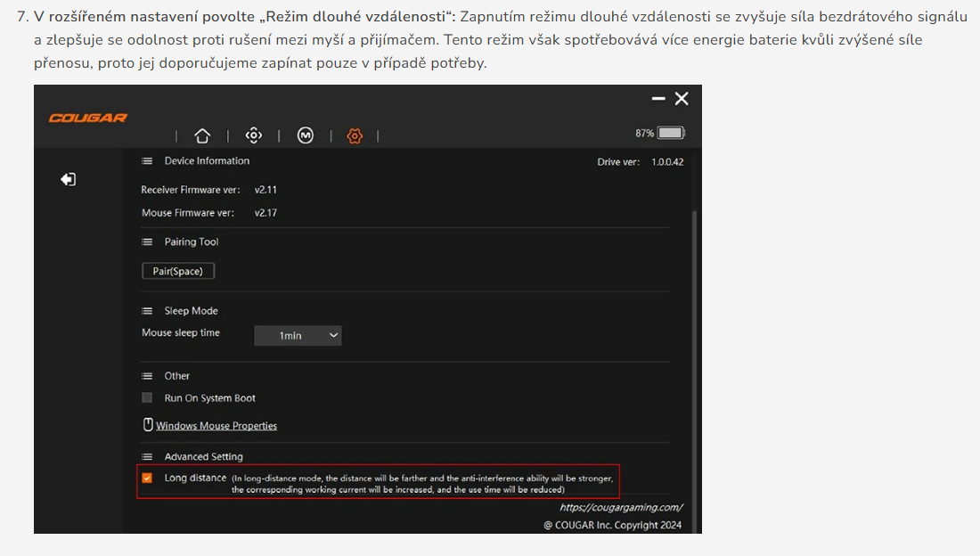This screenshot has width=980, height=556.
Task: Click the Device Information section icon
Action: [x=146, y=160]
